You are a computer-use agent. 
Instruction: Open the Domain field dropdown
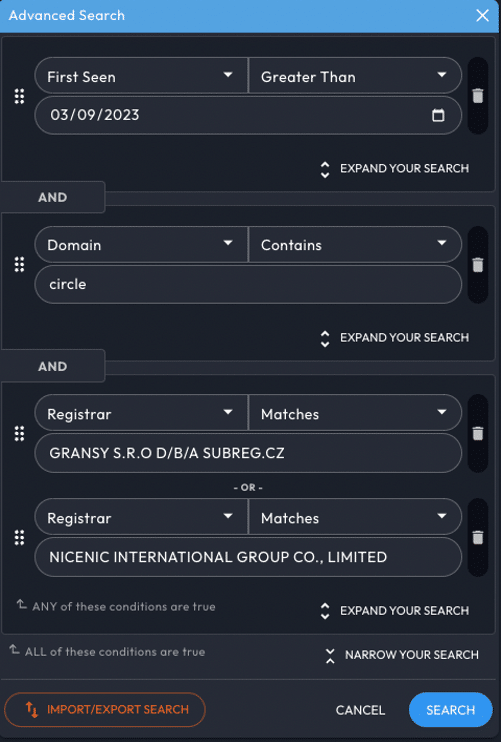tap(141, 245)
